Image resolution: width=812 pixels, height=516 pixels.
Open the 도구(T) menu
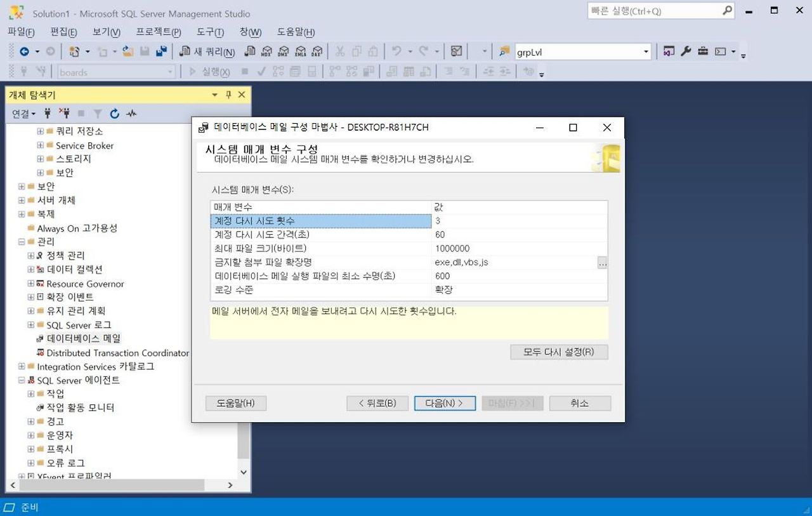(210, 32)
